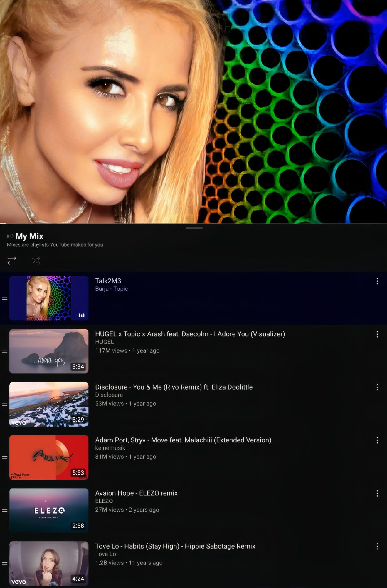The image size is (387, 588).
Task: Open Burju - Topic channel
Action: [x=112, y=289]
